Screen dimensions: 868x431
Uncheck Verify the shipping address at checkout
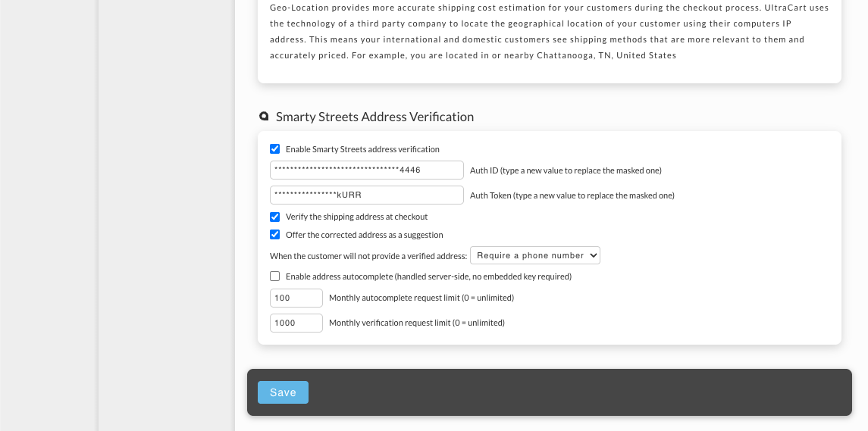274,217
